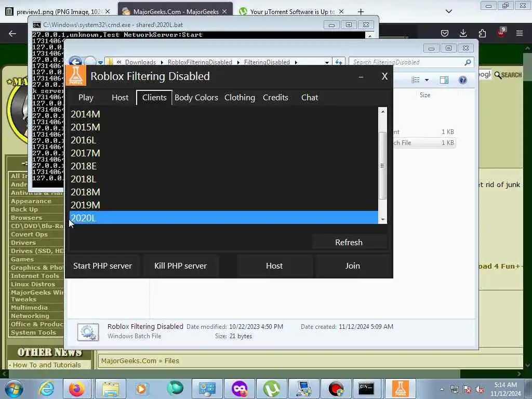Click Downloads in the Explorer address path

coord(140,62)
